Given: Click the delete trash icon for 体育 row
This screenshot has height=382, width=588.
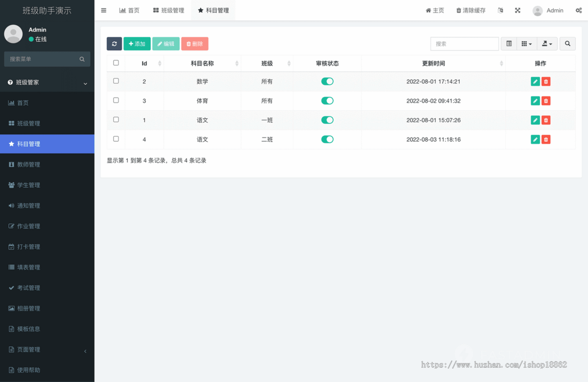Looking at the screenshot, I should tap(546, 101).
